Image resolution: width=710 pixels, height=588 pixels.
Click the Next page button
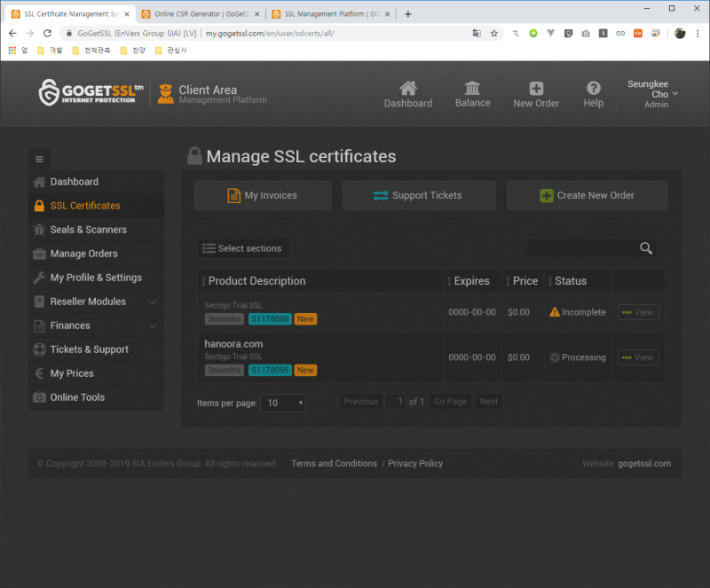click(x=489, y=402)
